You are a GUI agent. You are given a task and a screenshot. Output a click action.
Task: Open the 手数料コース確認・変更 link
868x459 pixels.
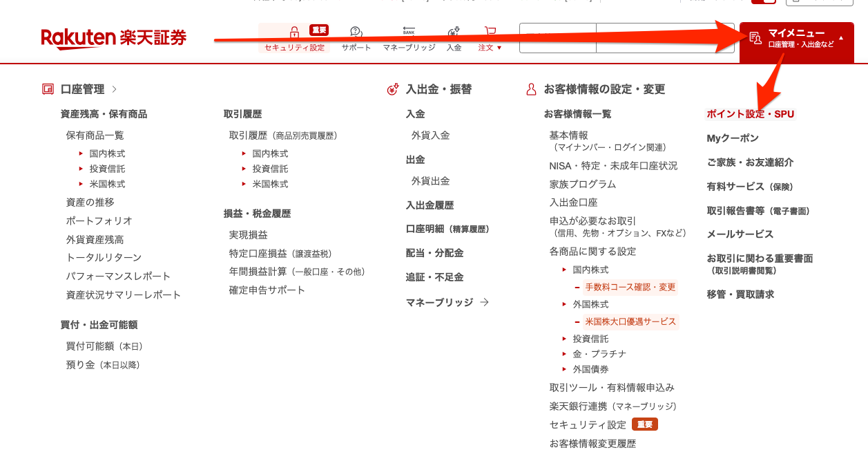[x=630, y=287]
